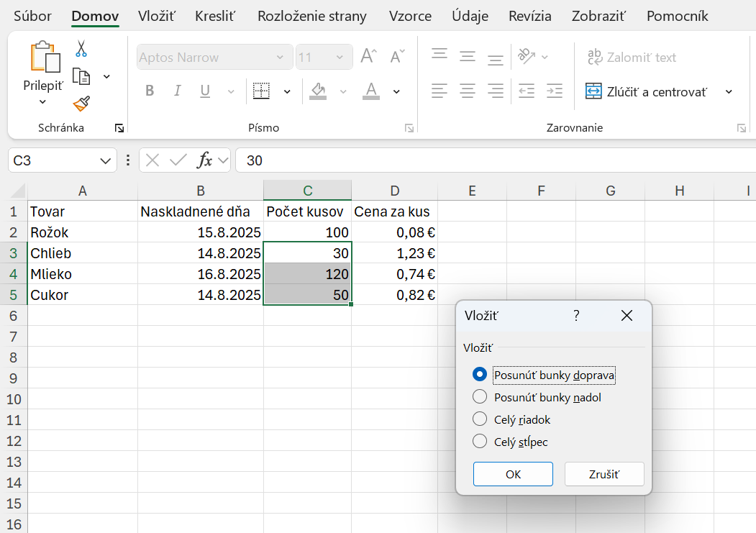Toggle Bold formatting

pyautogui.click(x=150, y=91)
